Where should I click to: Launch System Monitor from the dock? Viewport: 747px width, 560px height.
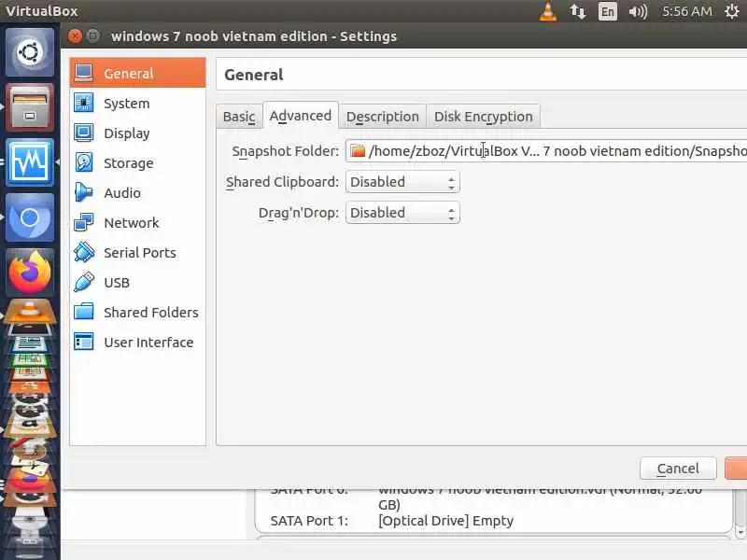[x=30, y=162]
